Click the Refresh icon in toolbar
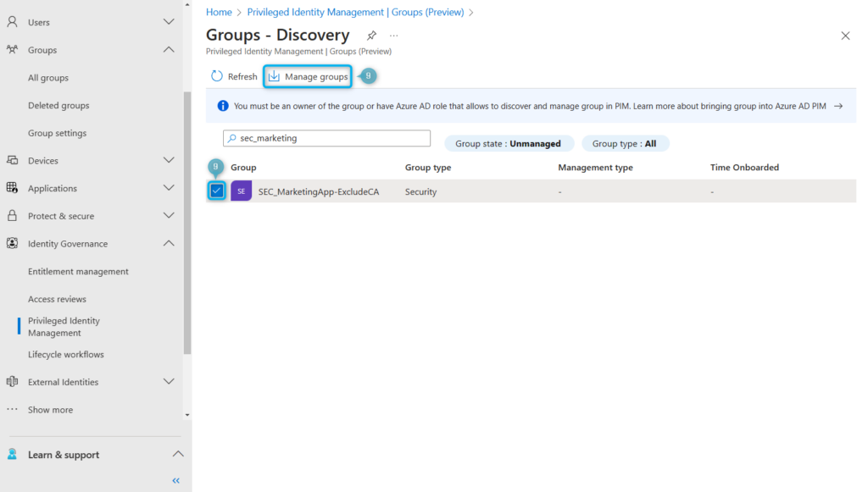The image size is (868, 492). click(x=217, y=76)
